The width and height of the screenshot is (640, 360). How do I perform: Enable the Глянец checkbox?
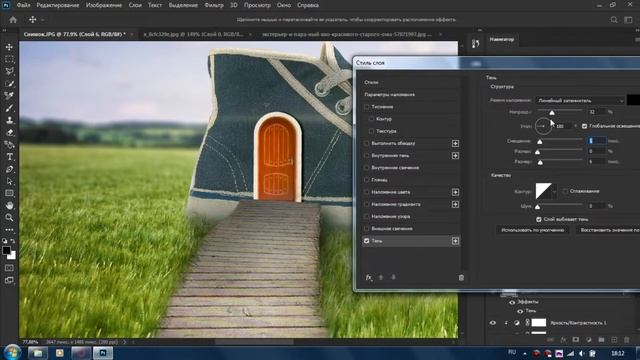point(367,180)
